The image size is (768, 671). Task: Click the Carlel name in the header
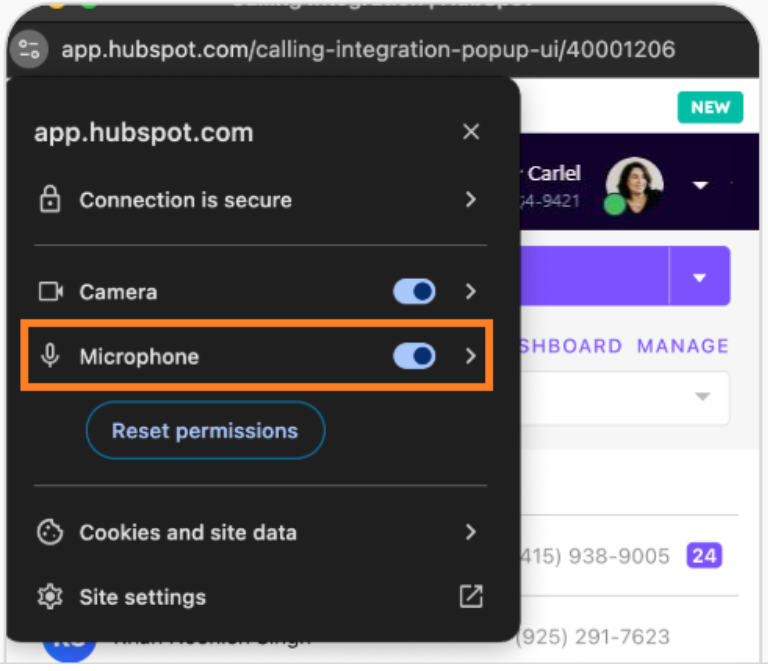tap(553, 172)
